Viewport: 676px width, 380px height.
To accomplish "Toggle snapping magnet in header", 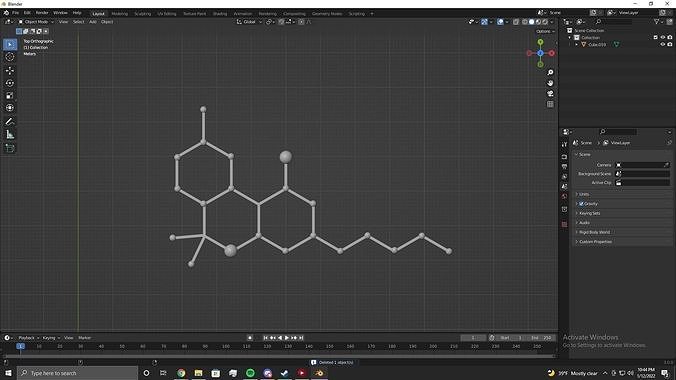I will [281, 22].
